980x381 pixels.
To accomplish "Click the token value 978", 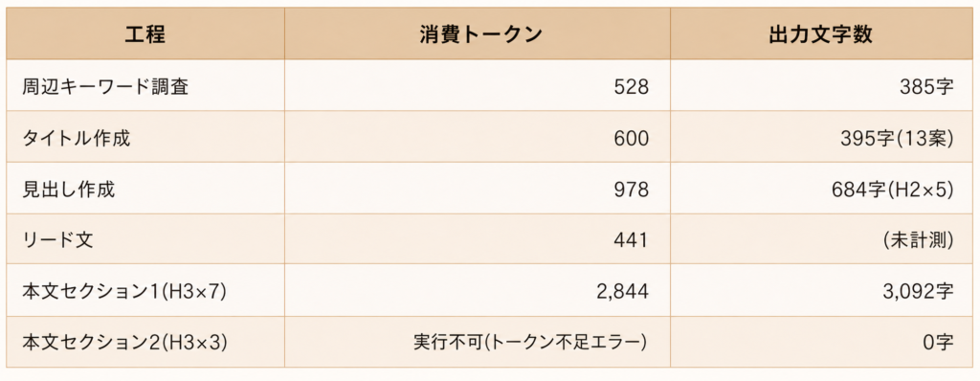I will pos(632,189).
